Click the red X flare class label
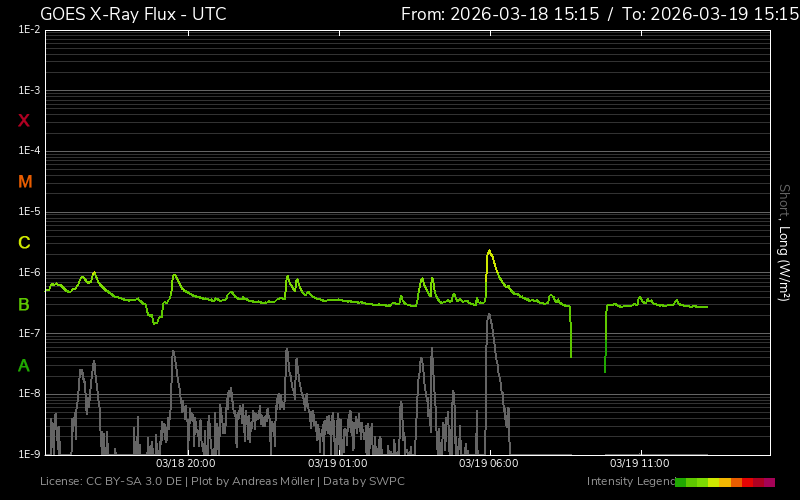This screenshot has height=500, width=800. tap(24, 121)
